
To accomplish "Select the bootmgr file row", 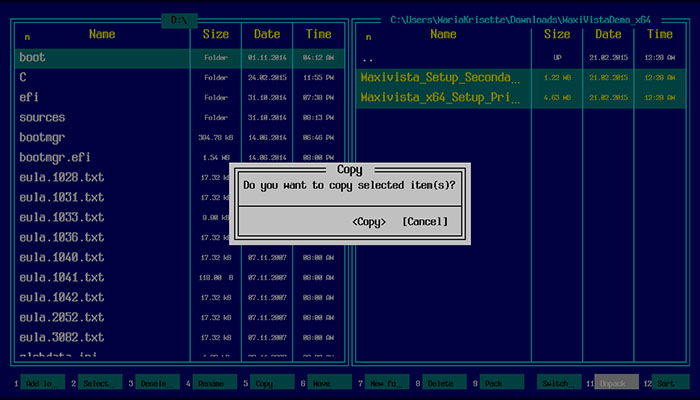I will pos(179,138).
